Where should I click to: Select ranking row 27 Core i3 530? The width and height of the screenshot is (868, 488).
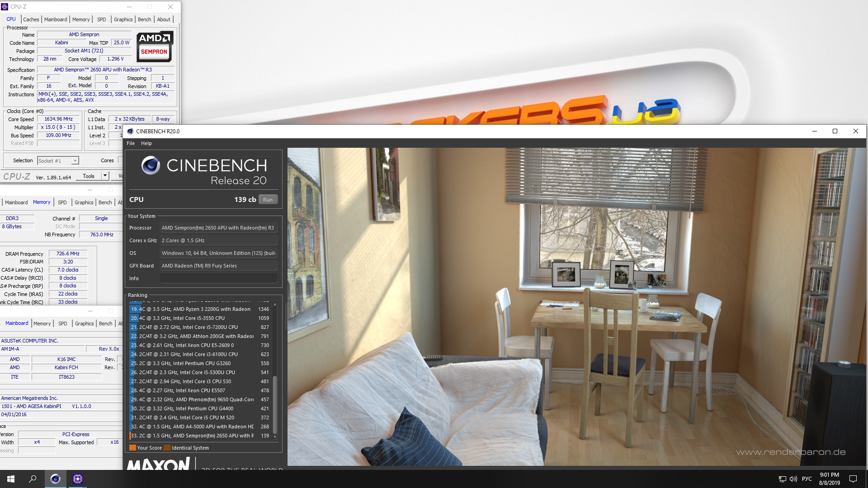point(200,381)
